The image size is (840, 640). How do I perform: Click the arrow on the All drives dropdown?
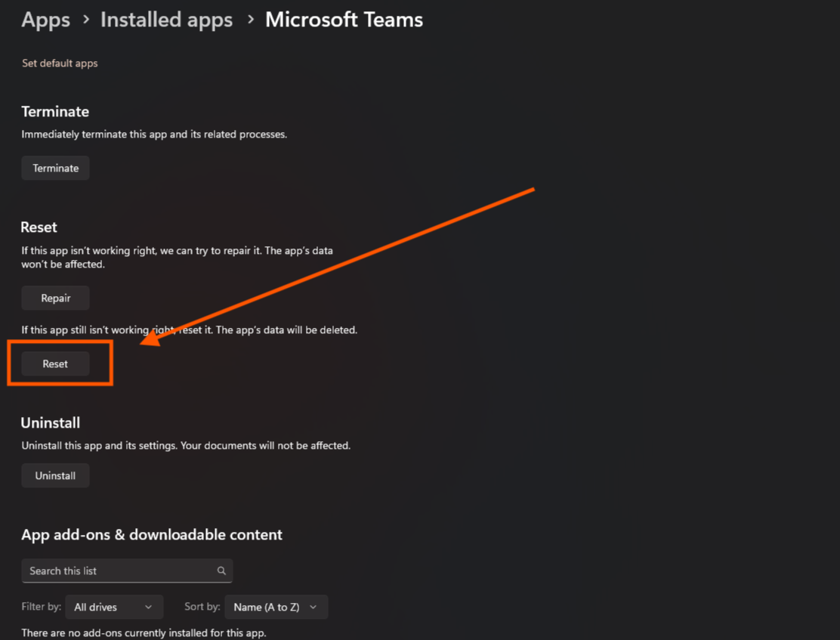148,608
